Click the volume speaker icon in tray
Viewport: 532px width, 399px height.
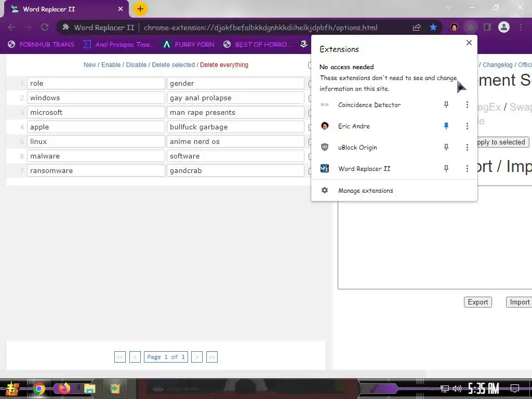[457, 389]
